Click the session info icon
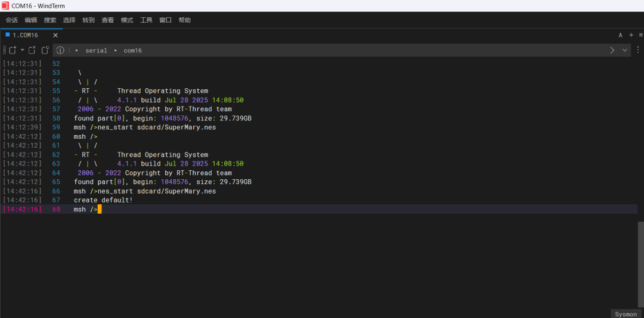The width and height of the screenshot is (644, 318). (x=60, y=50)
